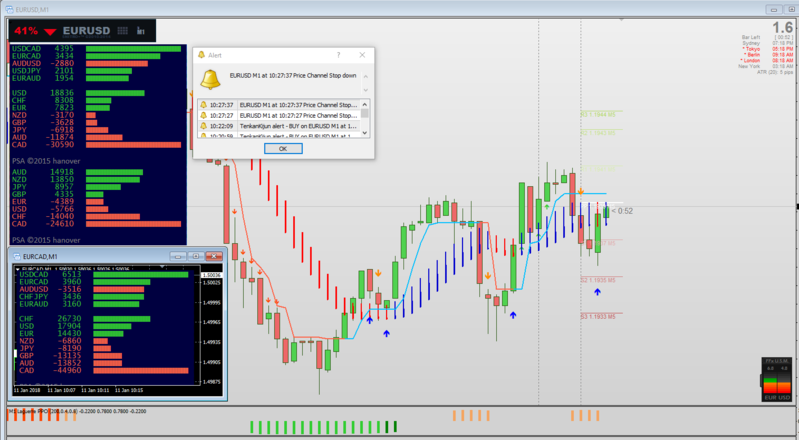Click the alert message text up spinner arrow

[x=365, y=76]
